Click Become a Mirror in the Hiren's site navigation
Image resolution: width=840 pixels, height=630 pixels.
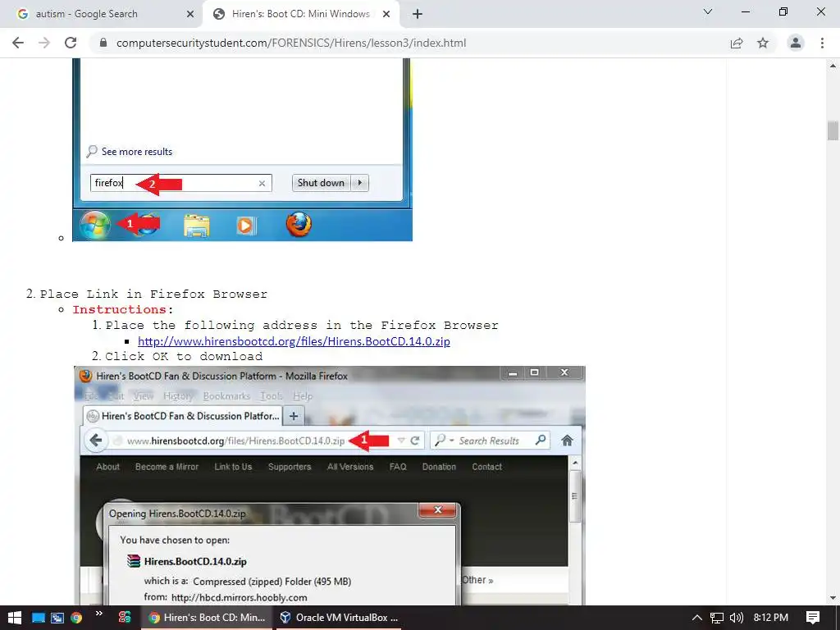(167, 467)
